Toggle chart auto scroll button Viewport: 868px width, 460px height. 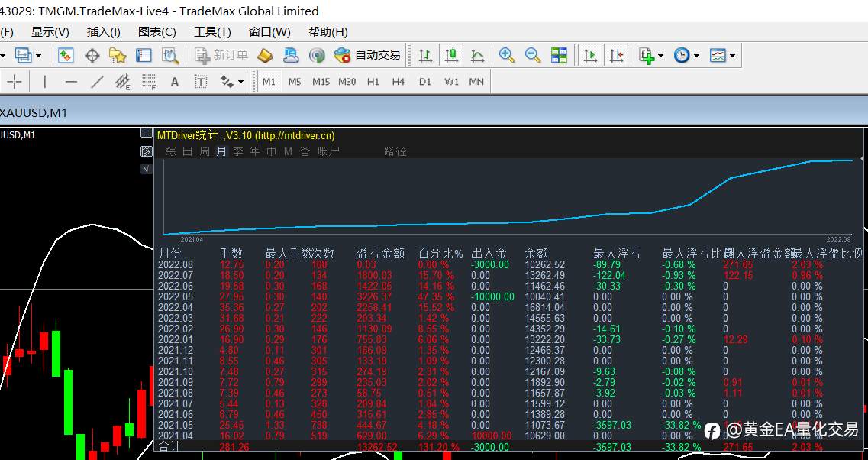[590, 56]
